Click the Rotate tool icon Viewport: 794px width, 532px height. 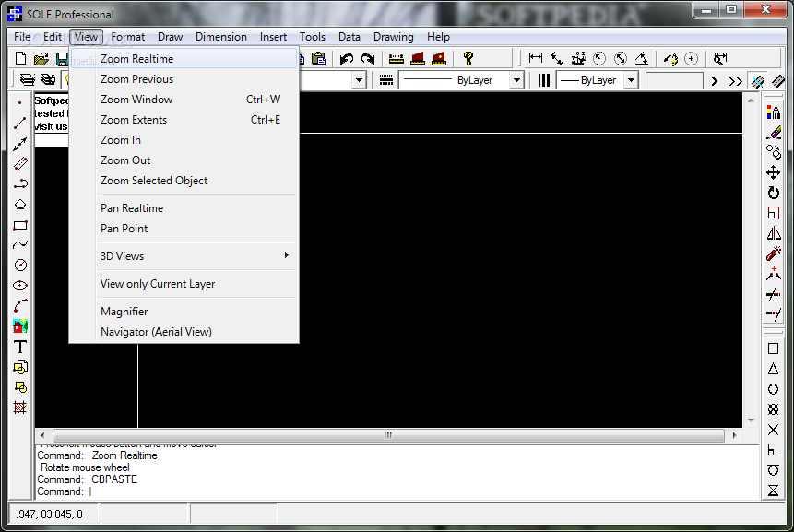[x=773, y=193]
